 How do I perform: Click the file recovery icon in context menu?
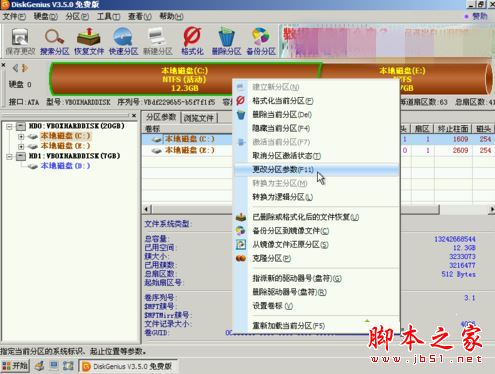coord(241,217)
